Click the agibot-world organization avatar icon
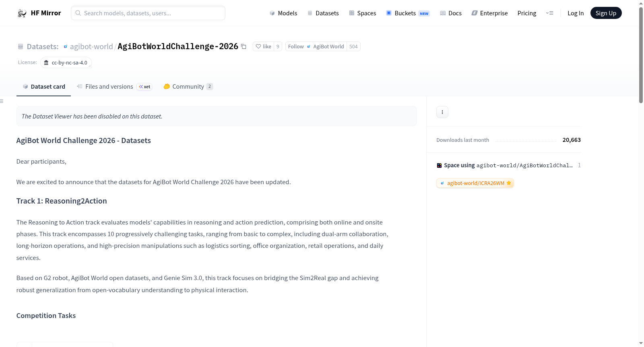This screenshot has height=347, width=644. click(x=66, y=47)
